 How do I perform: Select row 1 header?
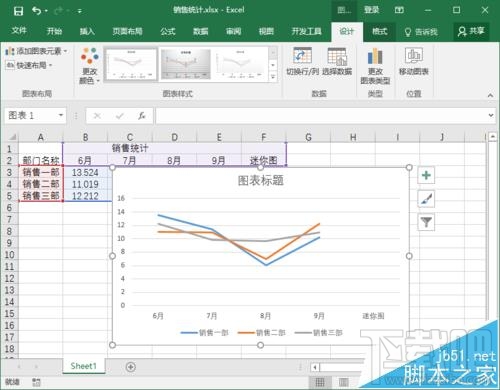pyautogui.click(x=9, y=149)
